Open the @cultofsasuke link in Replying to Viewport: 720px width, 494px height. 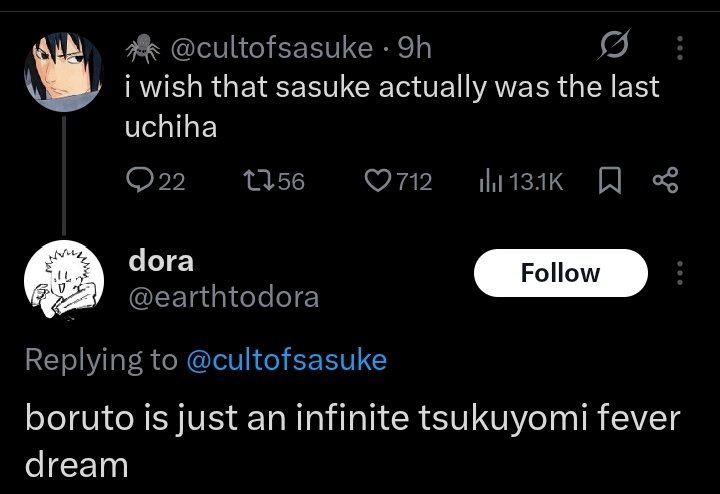click(286, 360)
